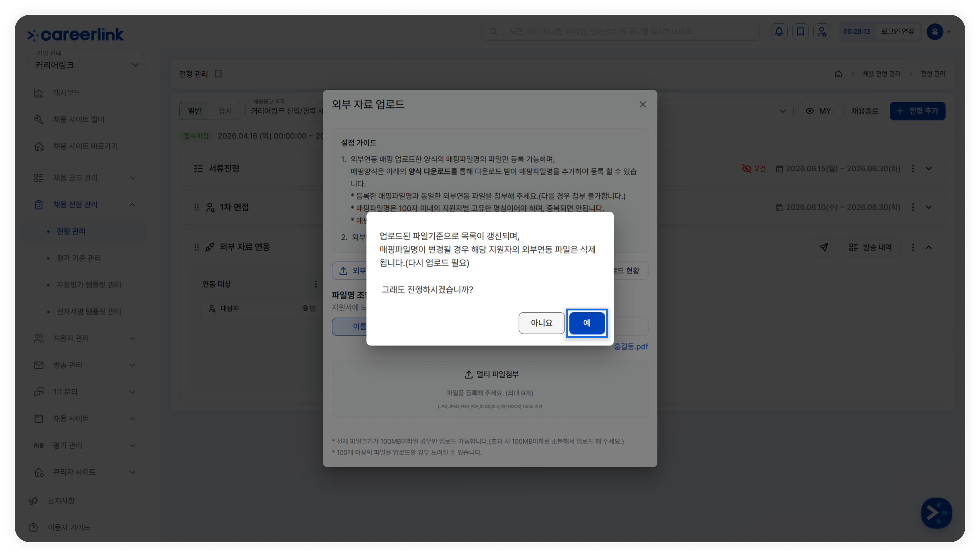
Task: Click the 멀티 파일첨부 upload area
Action: [489, 390]
